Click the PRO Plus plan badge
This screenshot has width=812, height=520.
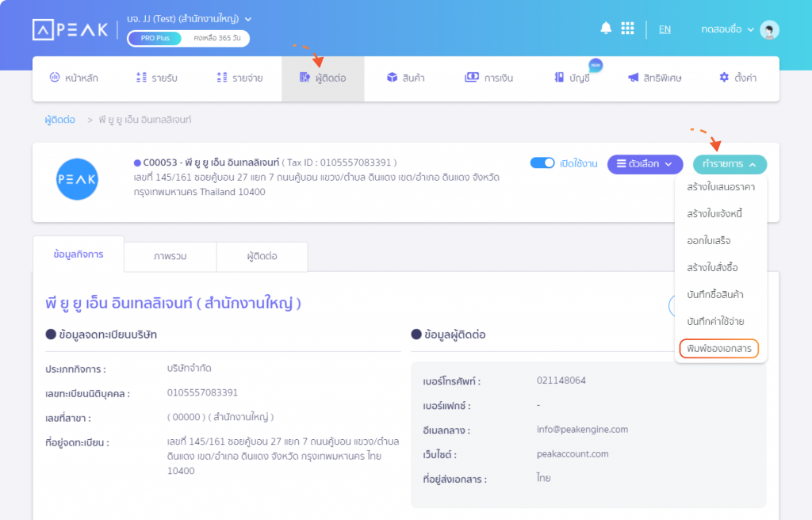click(155, 38)
